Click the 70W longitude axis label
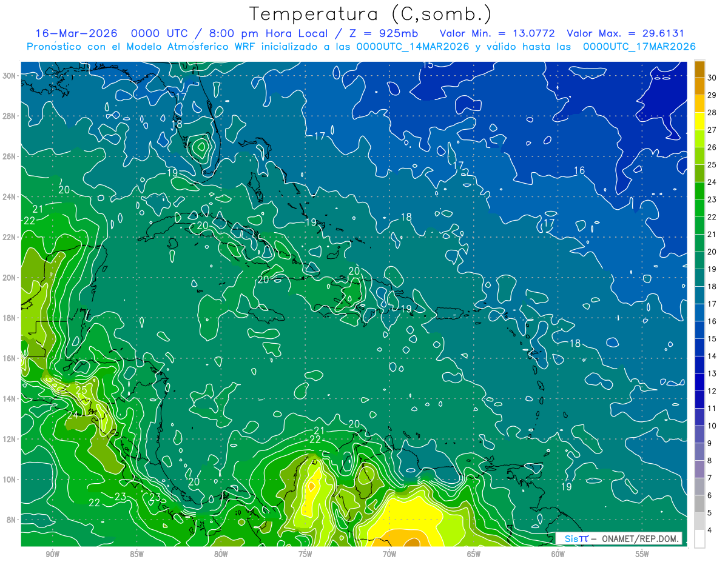The image size is (728, 562). [x=389, y=554]
